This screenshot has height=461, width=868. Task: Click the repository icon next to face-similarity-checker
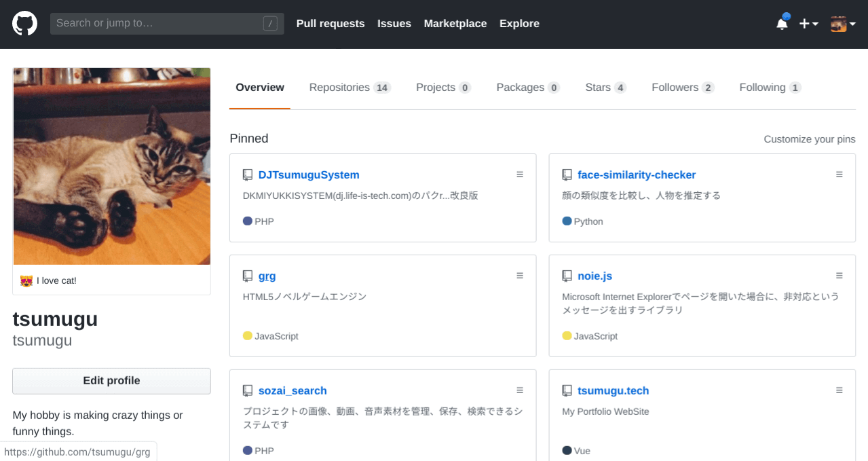point(567,174)
